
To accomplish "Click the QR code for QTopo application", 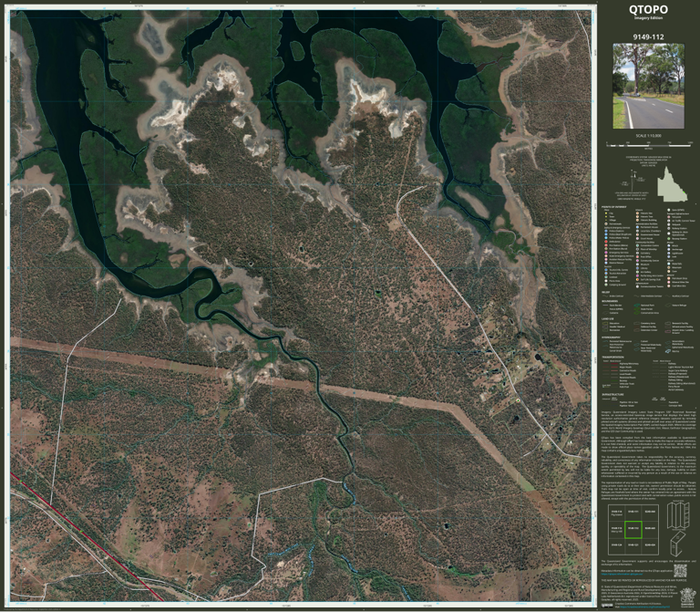I will 680,571.
